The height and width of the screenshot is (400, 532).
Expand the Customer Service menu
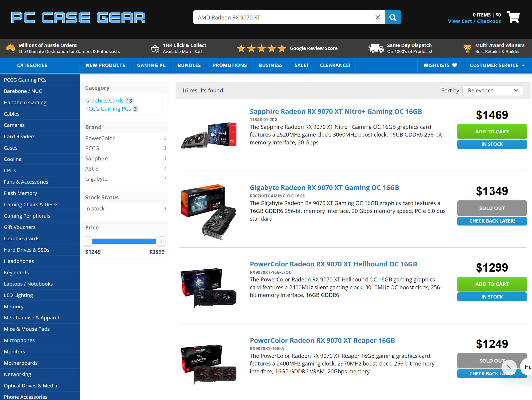[497, 65]
